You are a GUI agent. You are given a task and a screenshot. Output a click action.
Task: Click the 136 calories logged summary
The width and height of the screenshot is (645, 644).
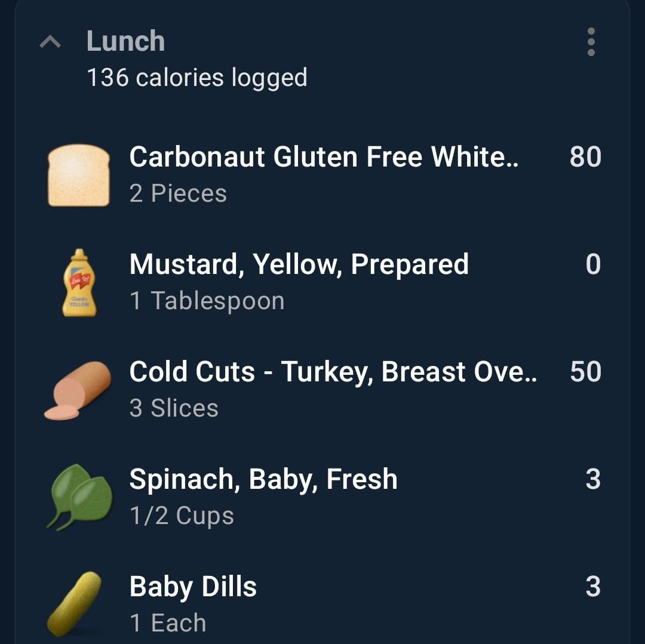click(197, 77)
